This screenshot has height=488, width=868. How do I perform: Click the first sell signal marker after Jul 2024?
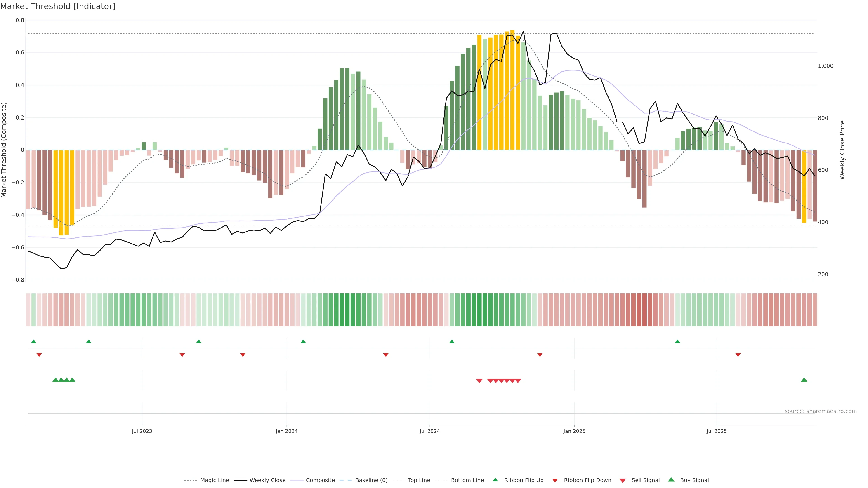[479, 381]
